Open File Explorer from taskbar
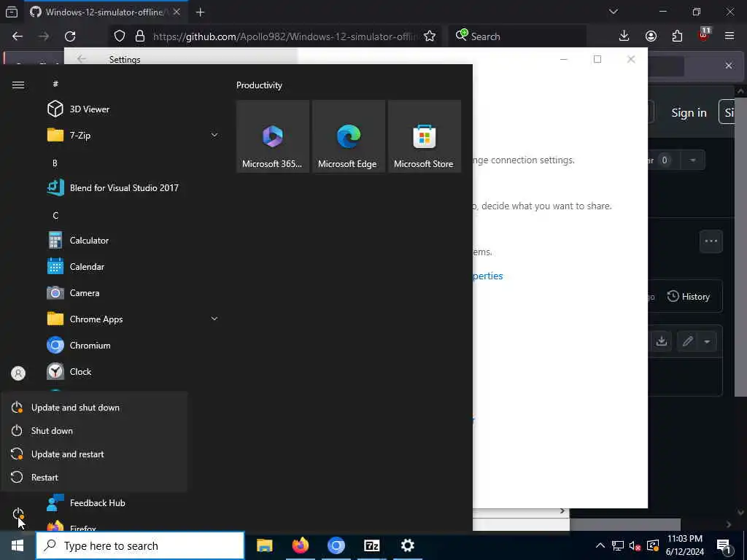The image size is (747, 560). (x=264, y=545)
